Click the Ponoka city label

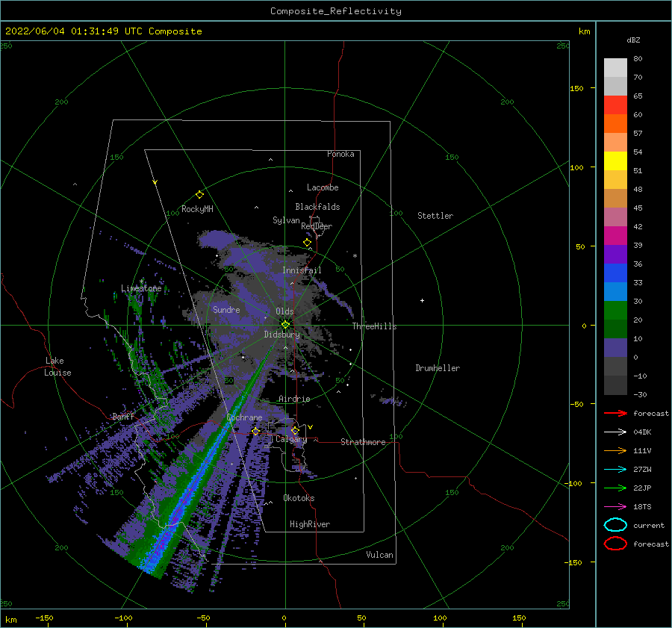pos(340,154)
